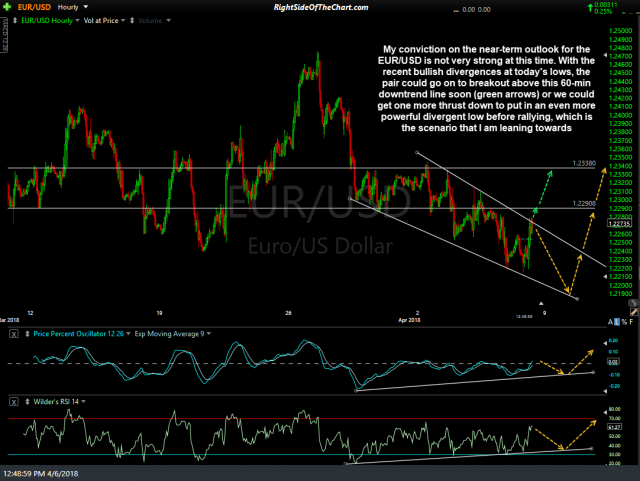Click the date label 12 on time axis
Screen dimensions: 640x481
coord(30,313)
